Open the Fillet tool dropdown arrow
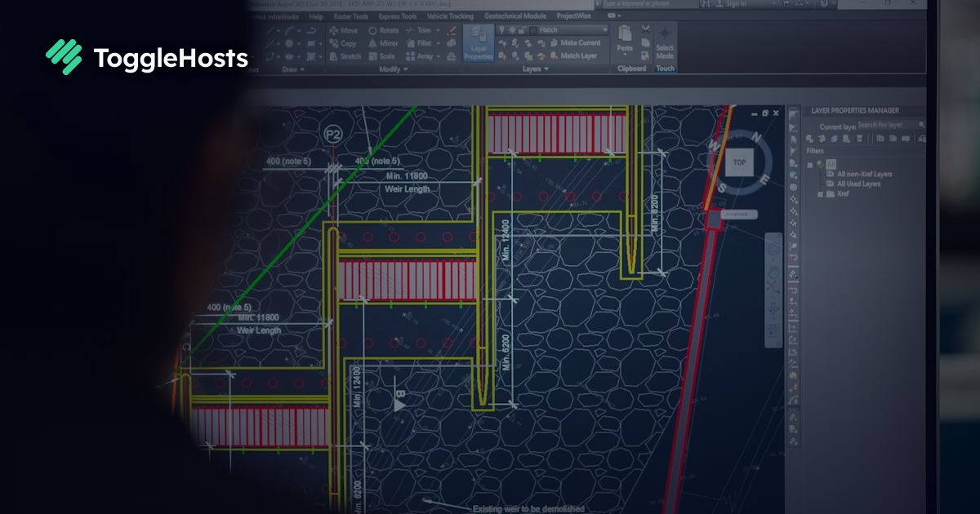Image resolution: width=980 pixels, height=514 pixels. (x=438, y=43)
